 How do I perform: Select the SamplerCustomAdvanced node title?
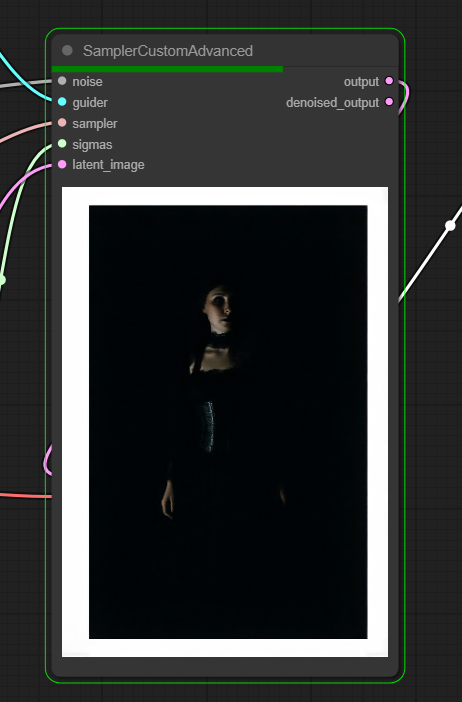(168, 51)
